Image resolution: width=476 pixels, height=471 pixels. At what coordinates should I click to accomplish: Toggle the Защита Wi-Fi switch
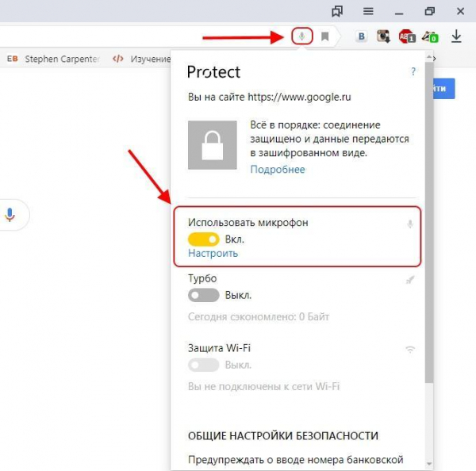(204, 365)
